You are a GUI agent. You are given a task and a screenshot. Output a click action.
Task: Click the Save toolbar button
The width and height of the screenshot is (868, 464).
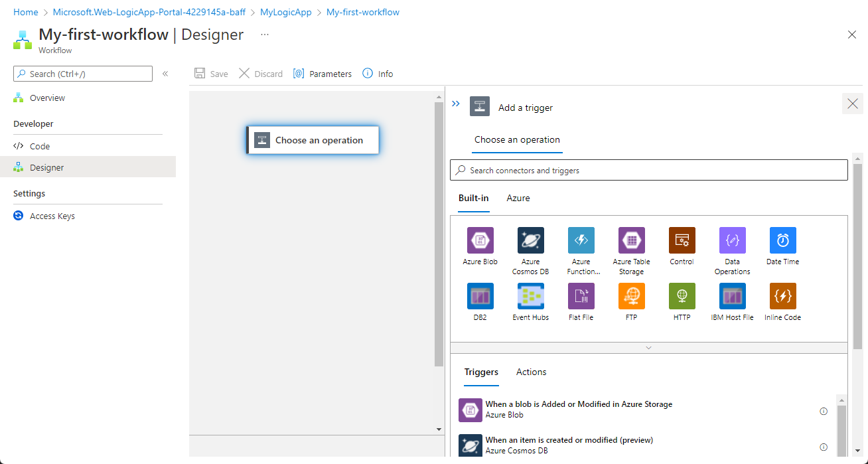(x=211, y=74)
